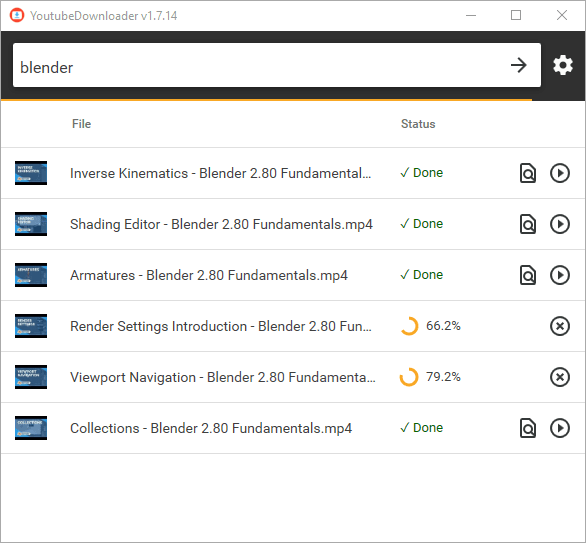Open the settings gear
The width and height of the screenshot is (586, 543).
563,65
